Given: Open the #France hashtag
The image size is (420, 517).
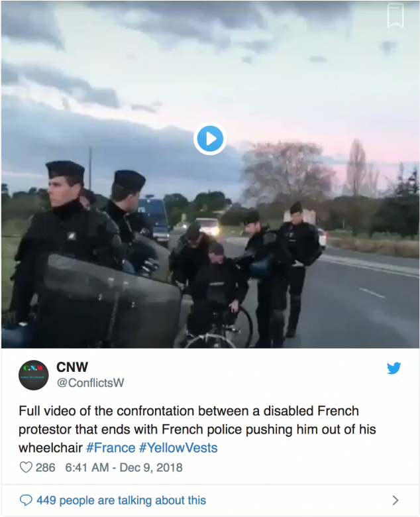Looking at the screenshot, I should point(111,448).
